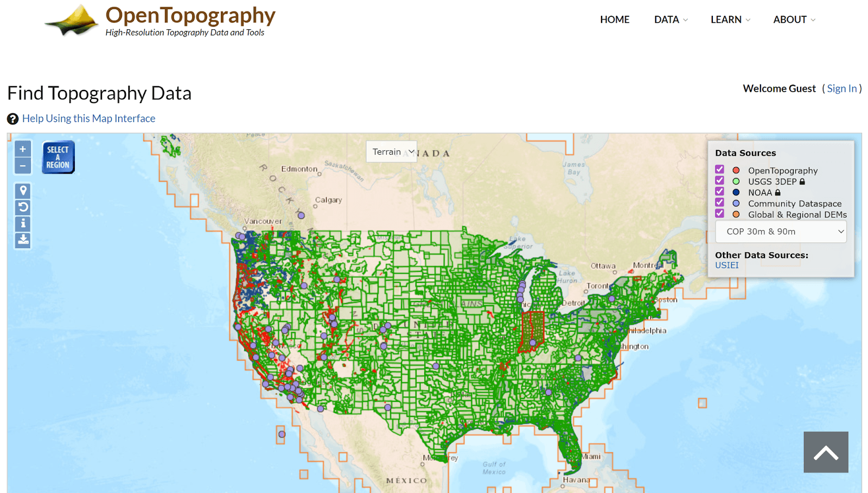Open the USIEI data source link
The height and width of the screenshot is (493, 868).
(726, 265)
